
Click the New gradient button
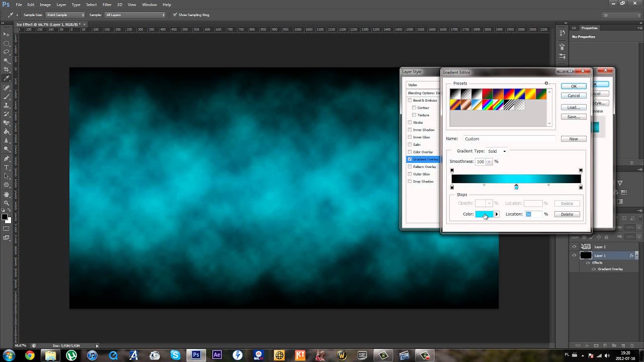point(574,139)
